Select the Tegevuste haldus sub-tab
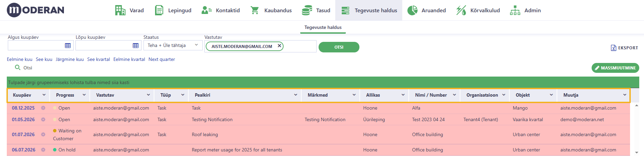Screen dimensions: 644x163 (x=323, y=27)
